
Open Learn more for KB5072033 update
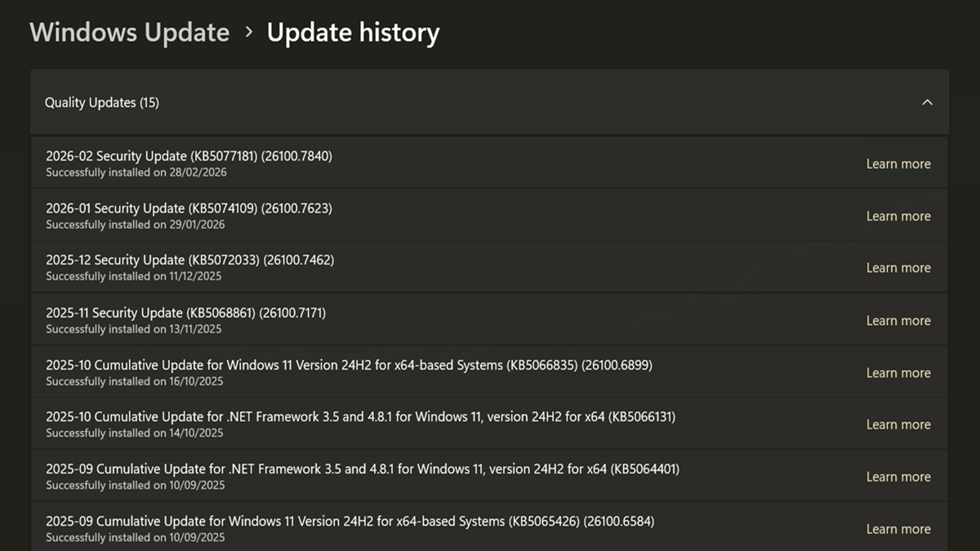898,268
